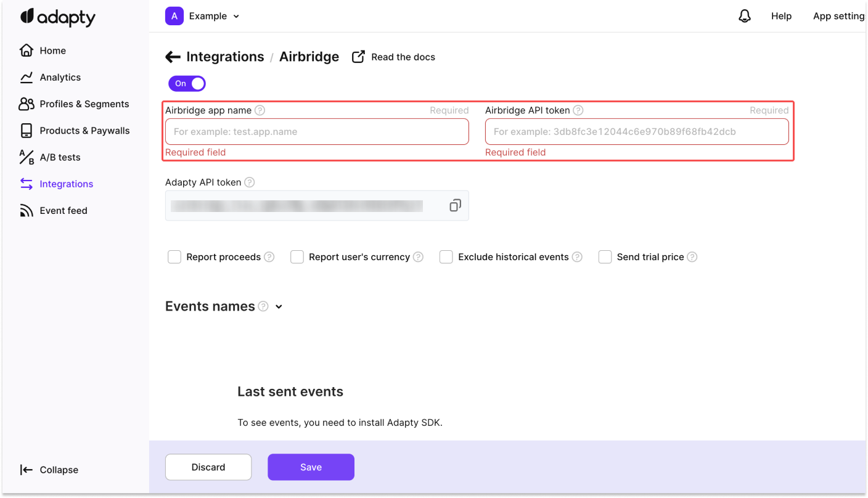This screenshot has width=868, height=498.
Task: Click the Profiles & Segments people icon
Action: (26, 104)
